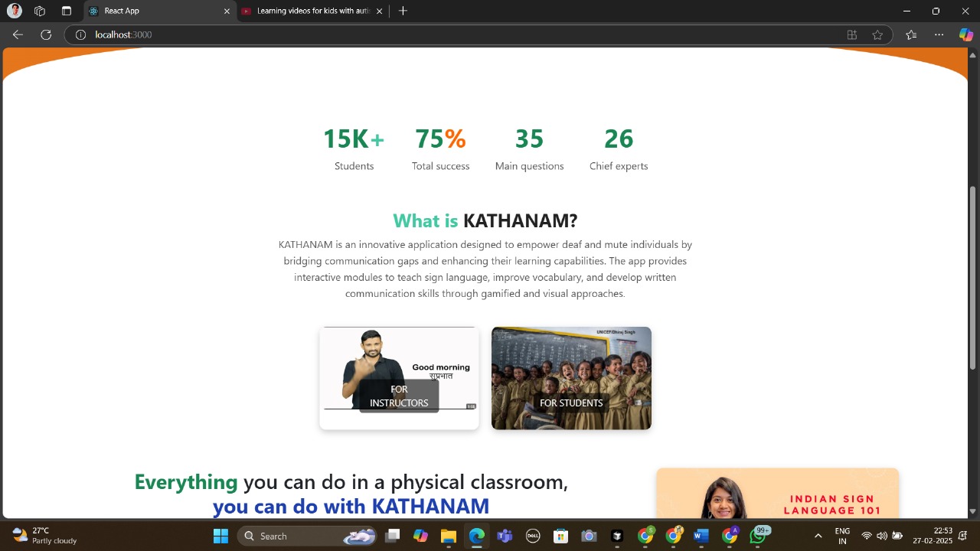980x551 pixels.
Task: Click the 75% Total success statistic
Action: (440, 149)
